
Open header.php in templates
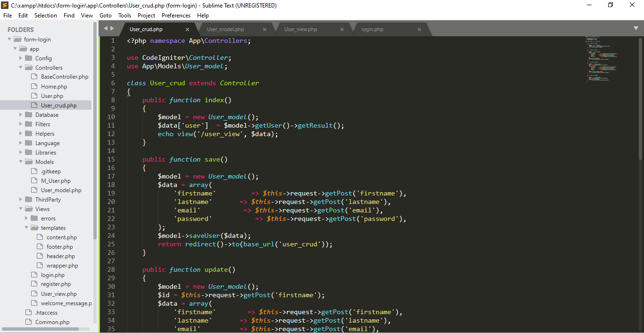61,256
